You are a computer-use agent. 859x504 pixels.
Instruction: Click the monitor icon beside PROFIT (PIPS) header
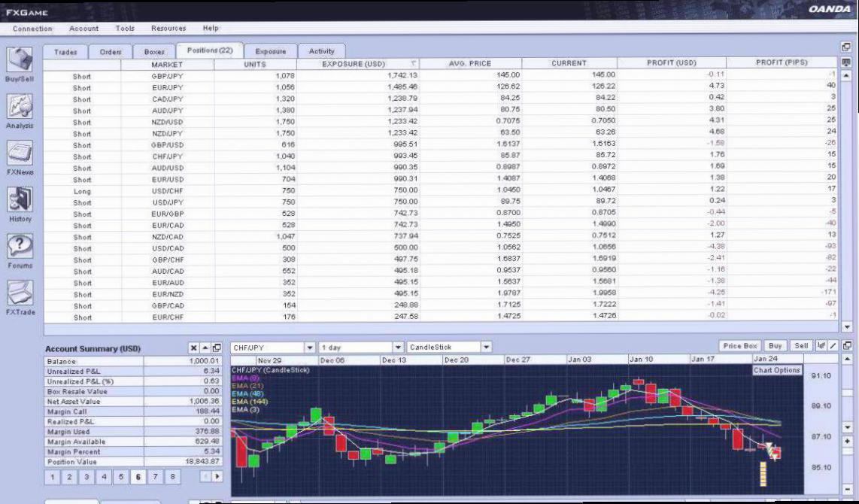pos(846,62)
